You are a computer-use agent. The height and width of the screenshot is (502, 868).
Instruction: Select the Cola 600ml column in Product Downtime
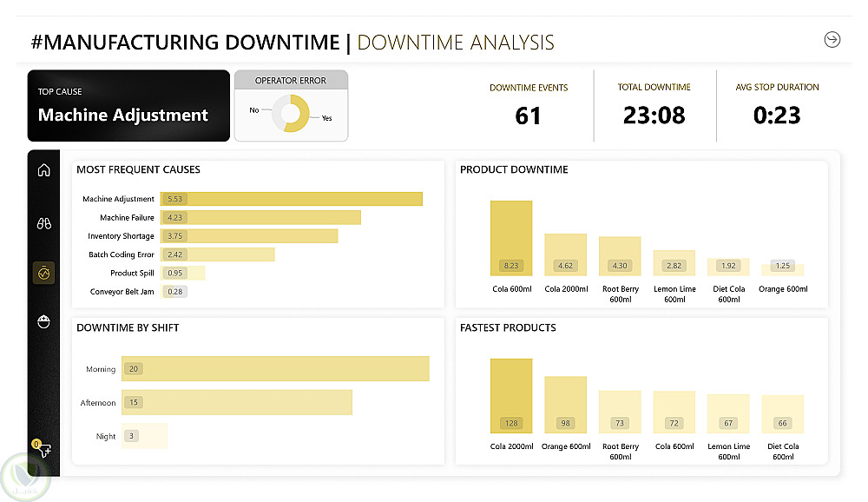pos(511,238)
